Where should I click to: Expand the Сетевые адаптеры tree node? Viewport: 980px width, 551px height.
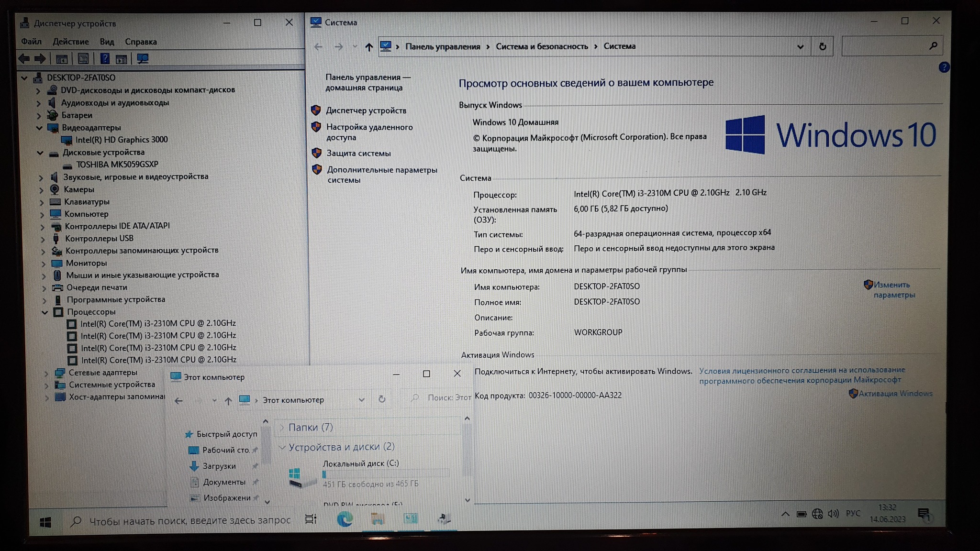46,373
